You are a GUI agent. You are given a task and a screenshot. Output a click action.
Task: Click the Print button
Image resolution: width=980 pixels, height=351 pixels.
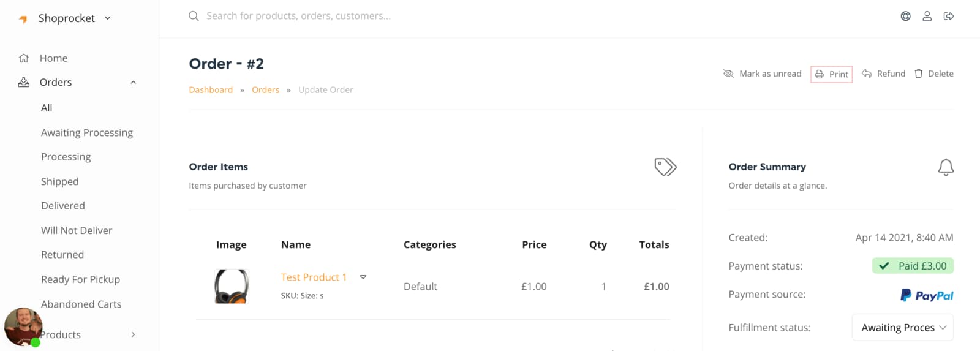831,74
